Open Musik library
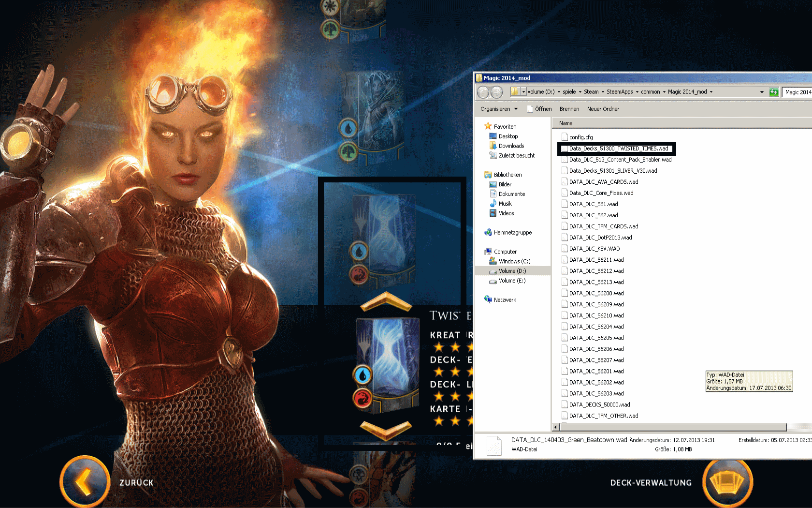Viewport: 812px width, 508px height. (500, 204)
